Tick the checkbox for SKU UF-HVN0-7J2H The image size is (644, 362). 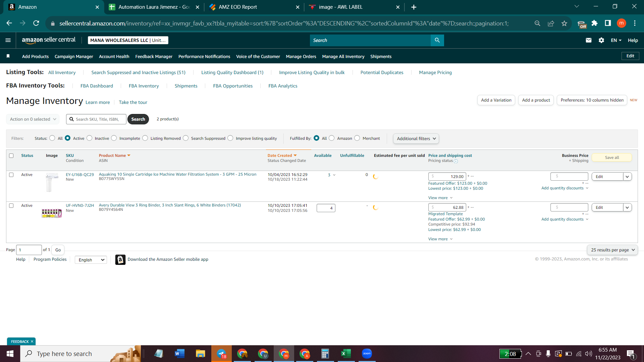[11, 205]
